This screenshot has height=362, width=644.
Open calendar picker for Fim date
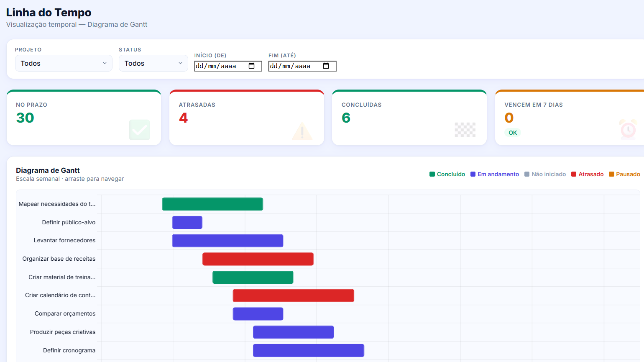(x=326, y=66)
